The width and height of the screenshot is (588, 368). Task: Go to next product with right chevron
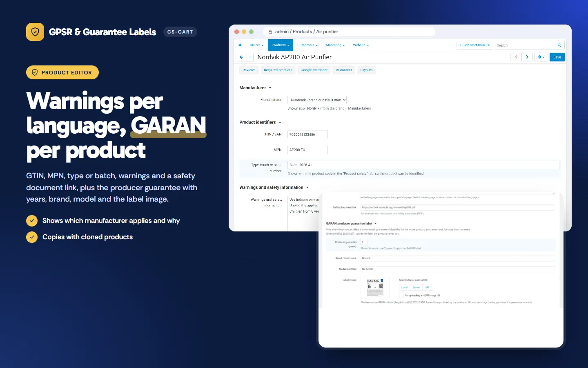527,57
